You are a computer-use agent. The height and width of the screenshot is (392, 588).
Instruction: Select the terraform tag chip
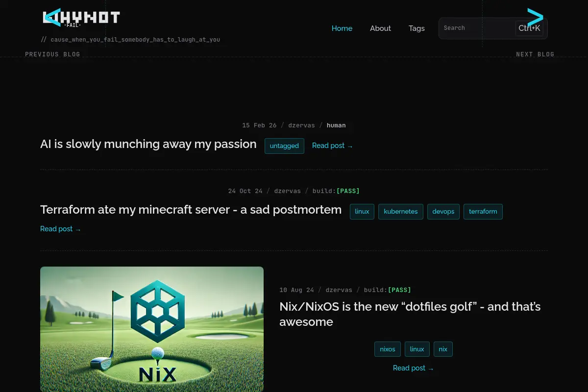483,212
